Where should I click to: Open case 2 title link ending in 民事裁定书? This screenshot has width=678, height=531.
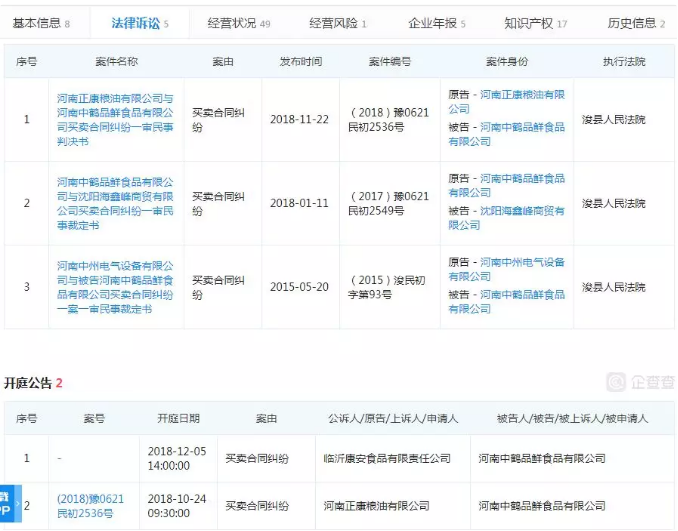click(115, 204)
